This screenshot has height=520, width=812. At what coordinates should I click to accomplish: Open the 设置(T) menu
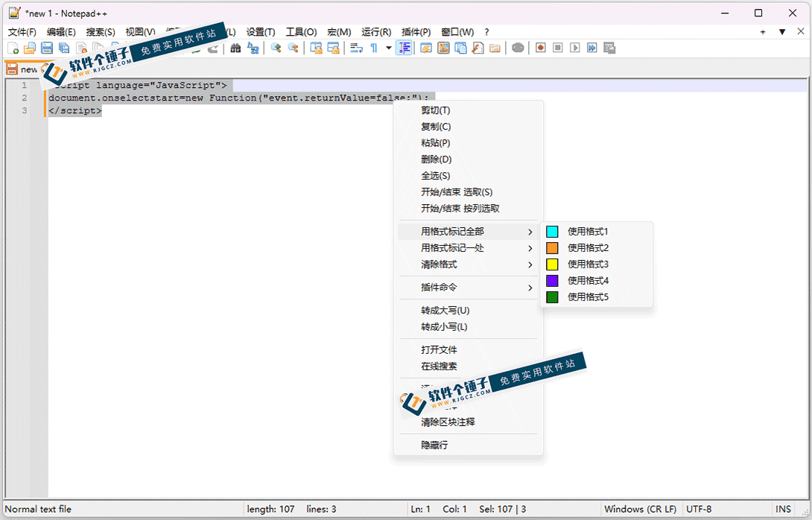[261, 32]
